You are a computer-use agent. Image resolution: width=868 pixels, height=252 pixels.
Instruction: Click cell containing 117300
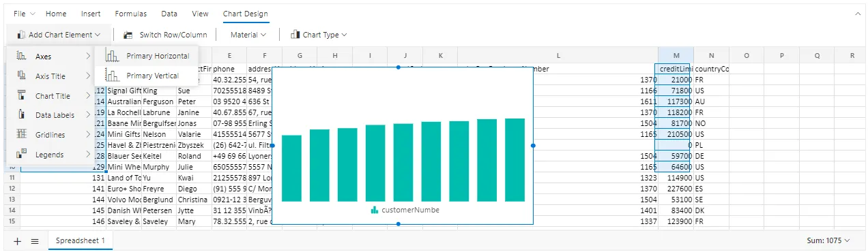(x=676, y=101)
